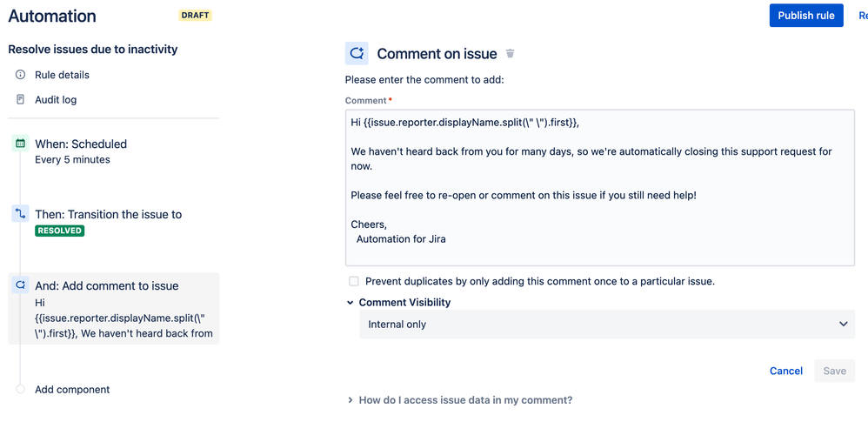868x442 pixels.
Task: Collapse the Comment Visibility section
Action: 350,303
